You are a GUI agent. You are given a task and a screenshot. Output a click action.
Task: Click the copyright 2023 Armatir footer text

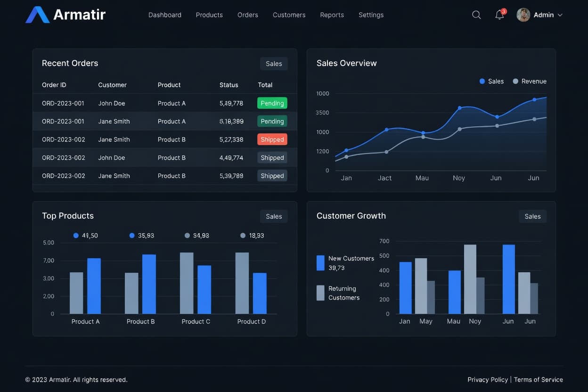click(x=76, y=380)
